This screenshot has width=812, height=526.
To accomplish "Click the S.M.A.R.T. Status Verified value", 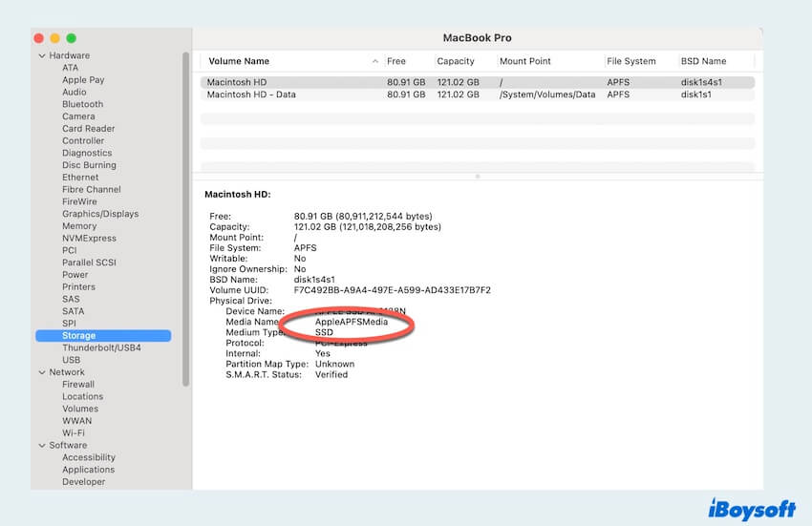I will (331, 374).
